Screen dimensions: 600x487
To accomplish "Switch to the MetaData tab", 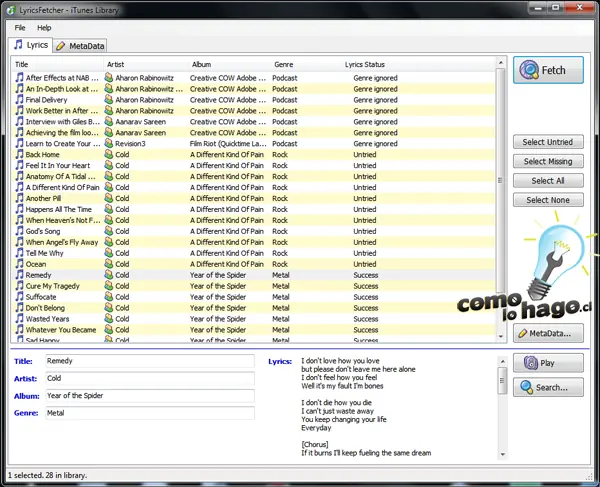I will [x=80, y=46].
